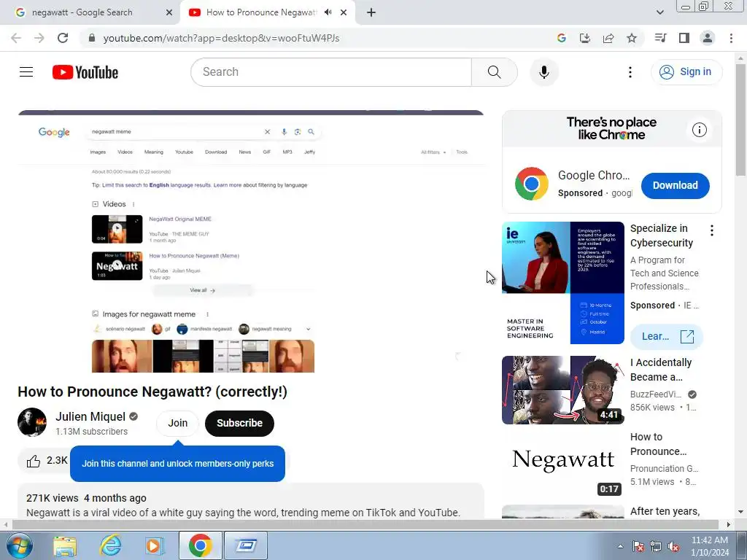
Task: Click the 271K views 4 months ago text
Action: point(86,498)
